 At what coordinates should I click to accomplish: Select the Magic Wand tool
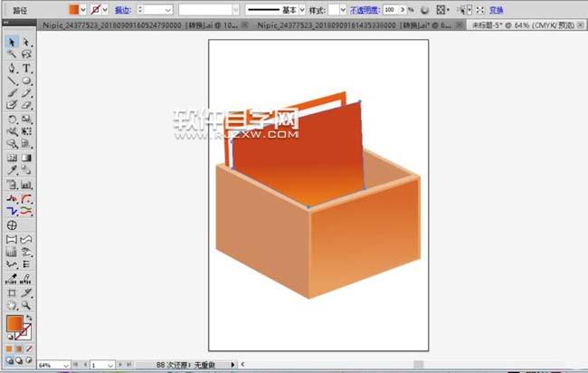coord(12,54)
